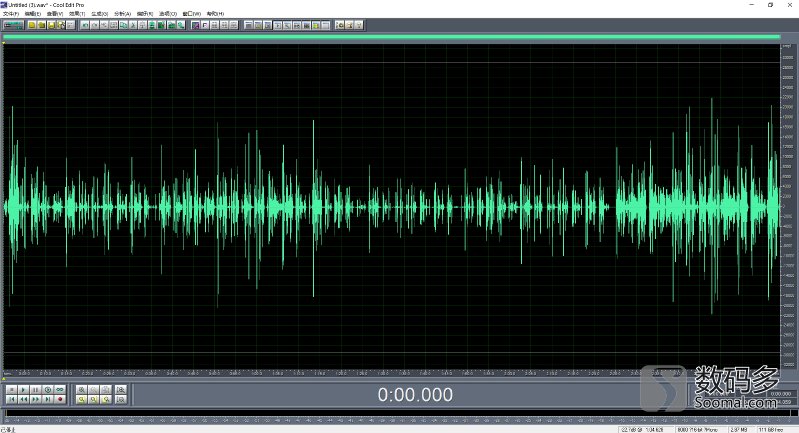Click the yellow Zoom to Selection icon
This screenshot has height=433, width=799.
pyautogui.click(x=82, y=399)
